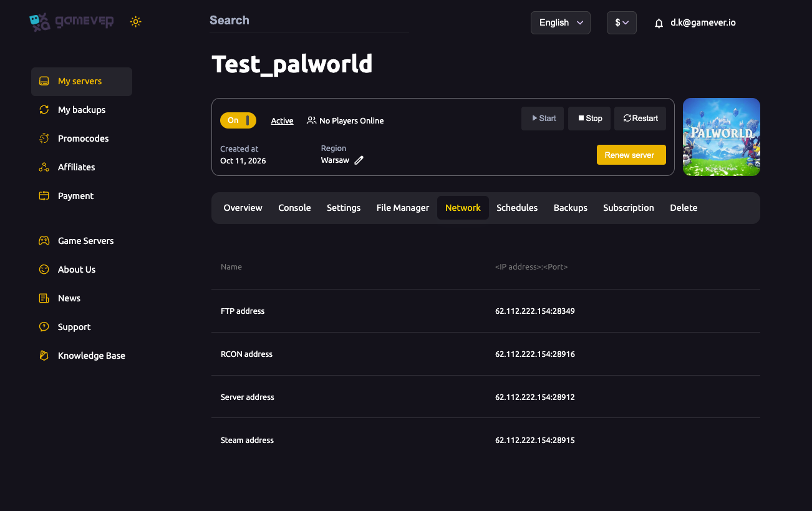Image resolution: width=812 pixels, height=511 pixels.
Task: Click the Active status link
Action: (282, 121)
